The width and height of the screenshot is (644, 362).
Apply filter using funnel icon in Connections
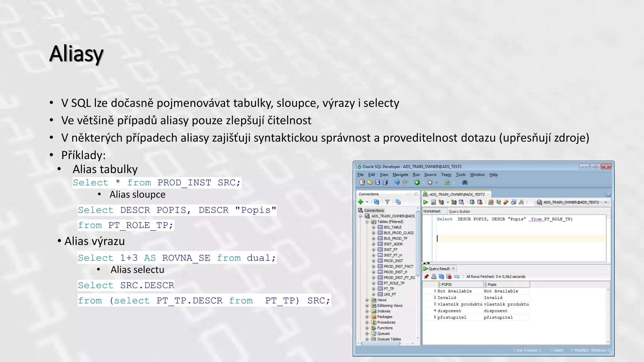[x=387, y=202]
